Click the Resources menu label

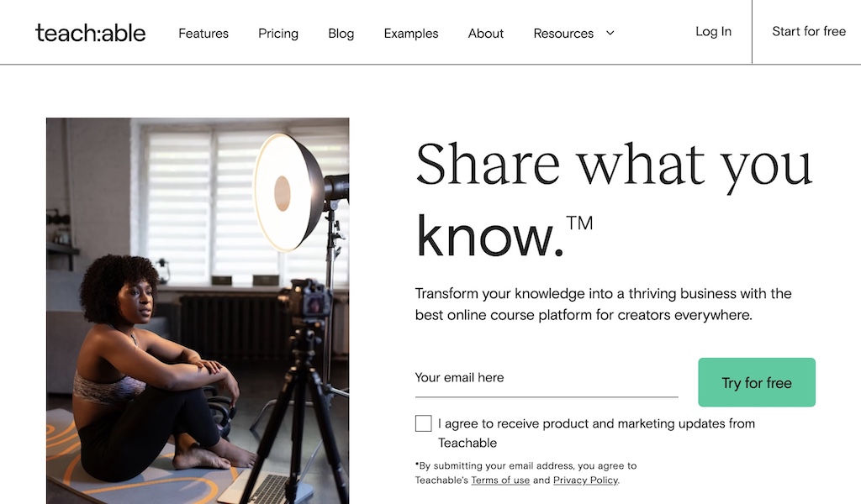(563, 34)
